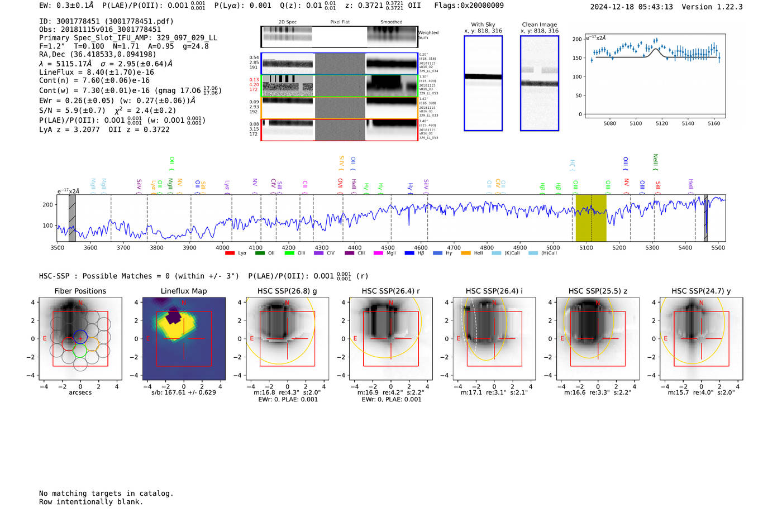Click the red Lyα legend swatch
Screen dimensions: 782x532
point(230,253)
